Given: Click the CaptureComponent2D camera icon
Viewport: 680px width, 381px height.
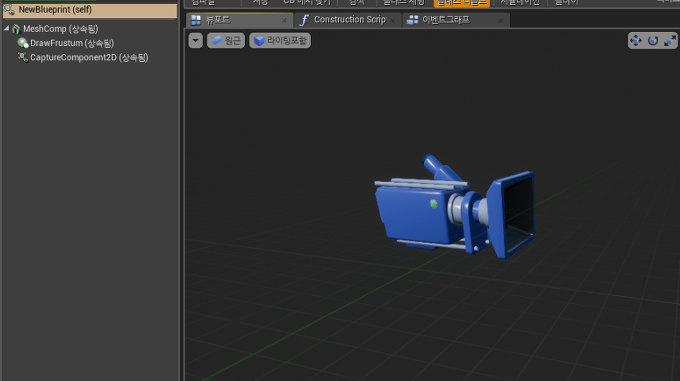Looking at the screenshot, I should (x=23, y=57).
